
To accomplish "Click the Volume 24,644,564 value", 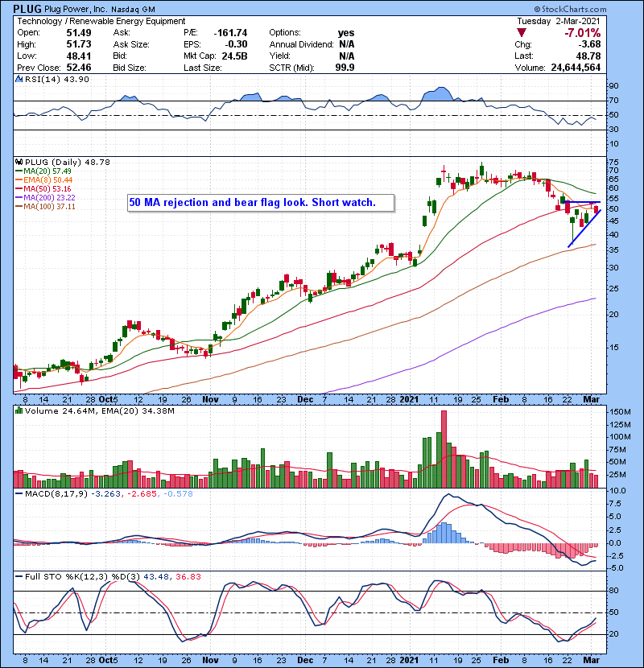I will click(576, 68).
